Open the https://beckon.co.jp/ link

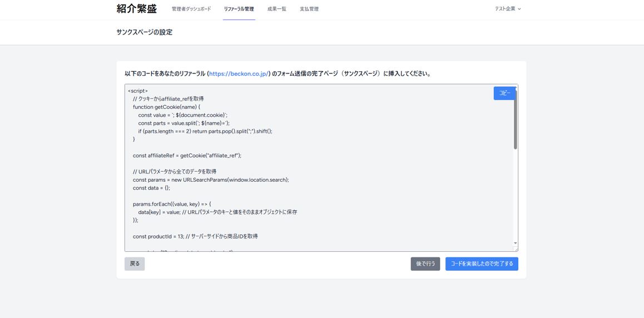[x=239, y=74]
